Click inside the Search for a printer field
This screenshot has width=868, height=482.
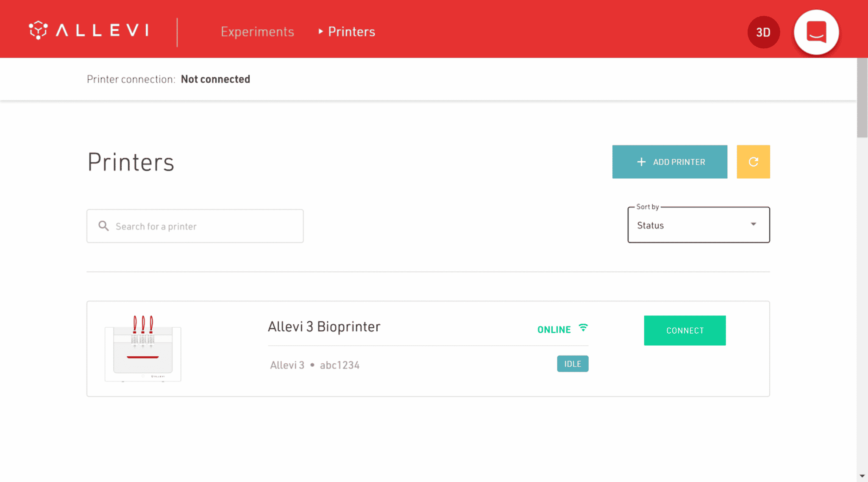(x=195, y=226)
